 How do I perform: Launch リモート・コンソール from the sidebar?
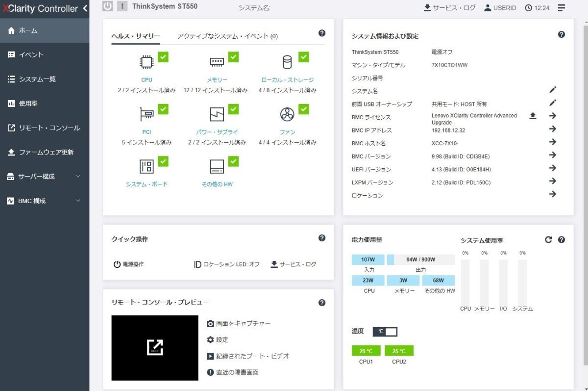point(45,128)
